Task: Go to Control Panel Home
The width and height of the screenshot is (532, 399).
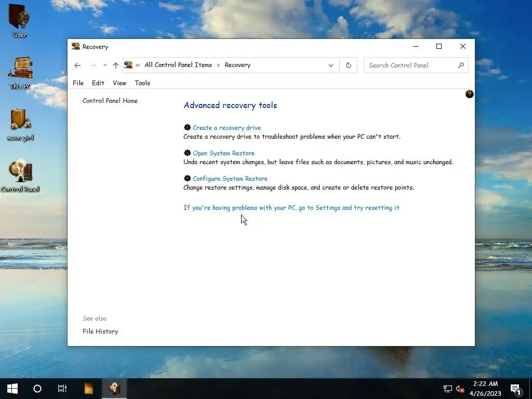Action: click(110, 101)
